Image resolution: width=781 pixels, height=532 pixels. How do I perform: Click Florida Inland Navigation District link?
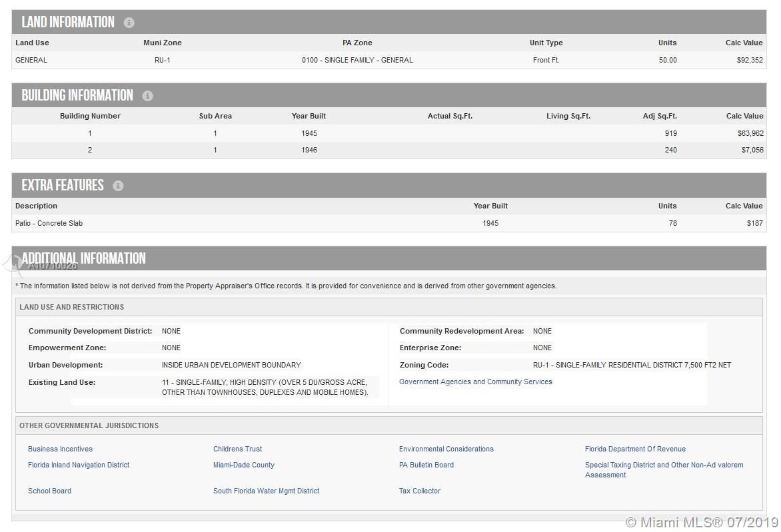pyautogui.click(x=79, y=465)
